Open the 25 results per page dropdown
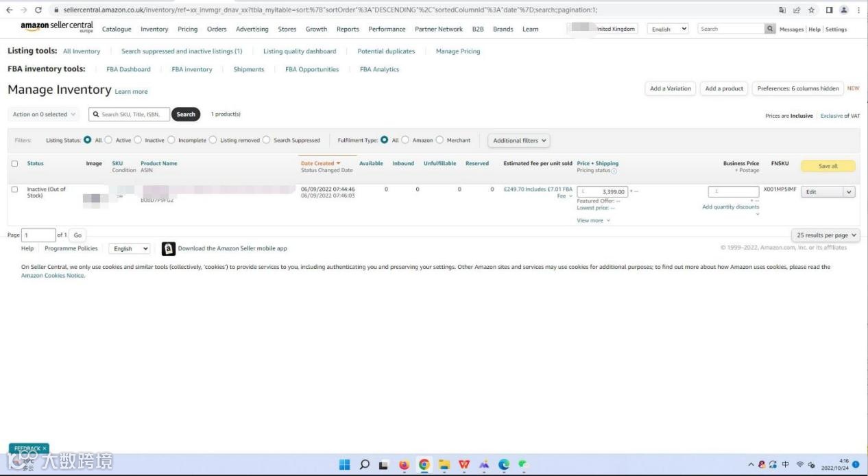868x476 pixels. tap(826, 235)
